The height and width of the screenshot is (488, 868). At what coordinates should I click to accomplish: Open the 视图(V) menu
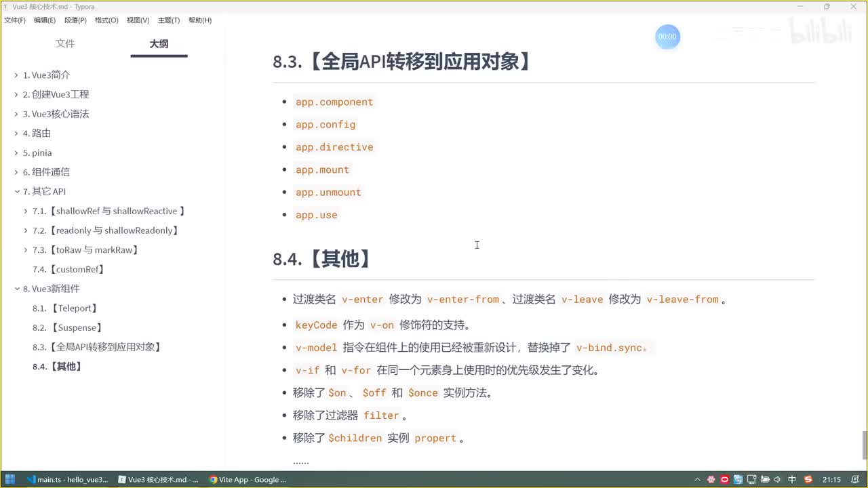(138, 20)
